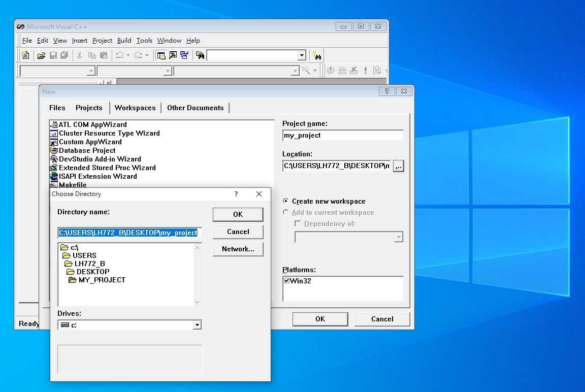Toggle the Workspace window icon
This screenshot has height=392, width=585.
coord(161,55)
